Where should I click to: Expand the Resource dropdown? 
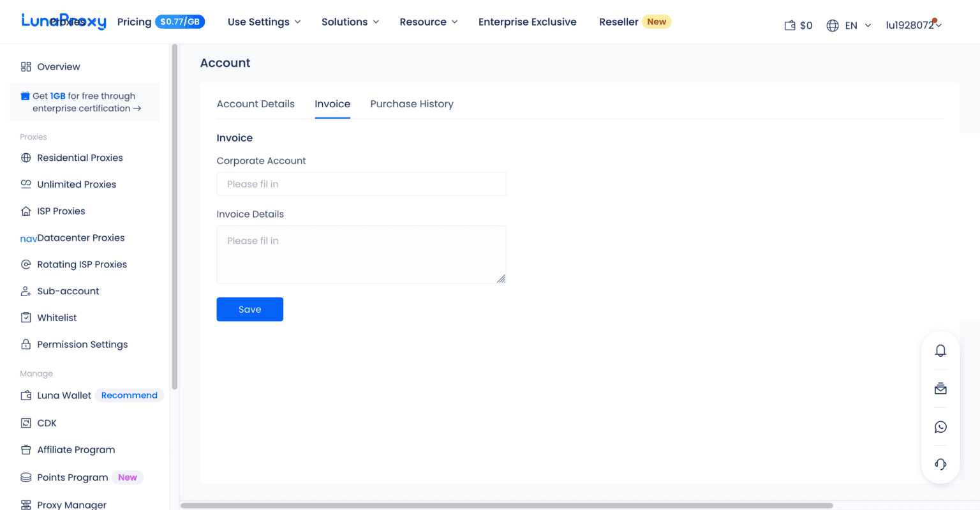(x=428, y=22)
